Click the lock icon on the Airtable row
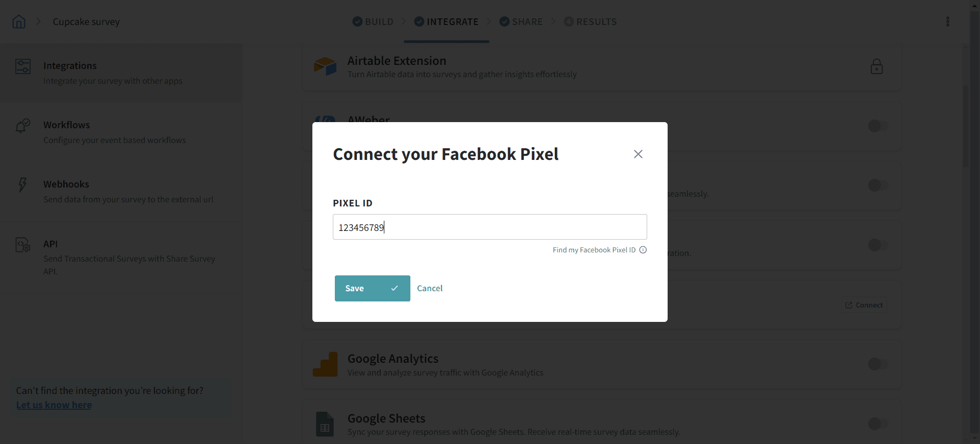This screenshot has height=444, width=980. point(876,66)
